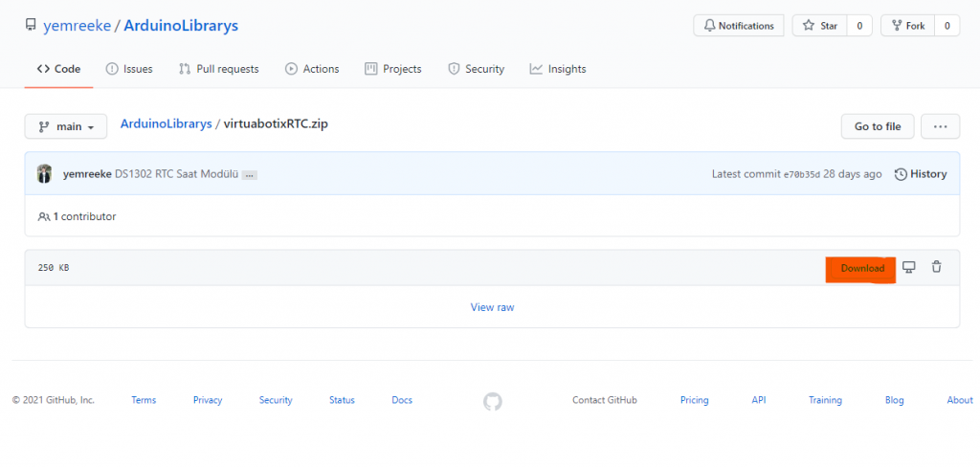Viewport: 980px width, 468px height.
Task: Switch to the Insights tab
Action: pyautogui.click(x=558, y=69)
